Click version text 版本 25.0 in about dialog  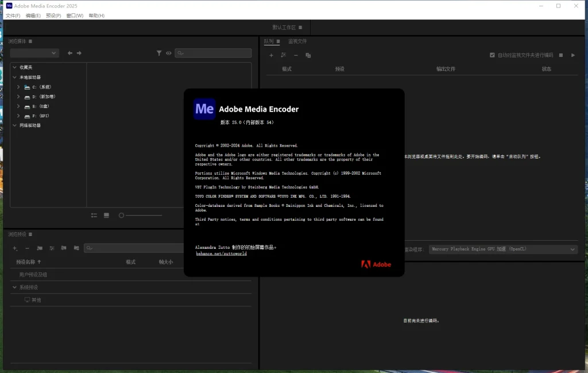click(x=247, y=122)
